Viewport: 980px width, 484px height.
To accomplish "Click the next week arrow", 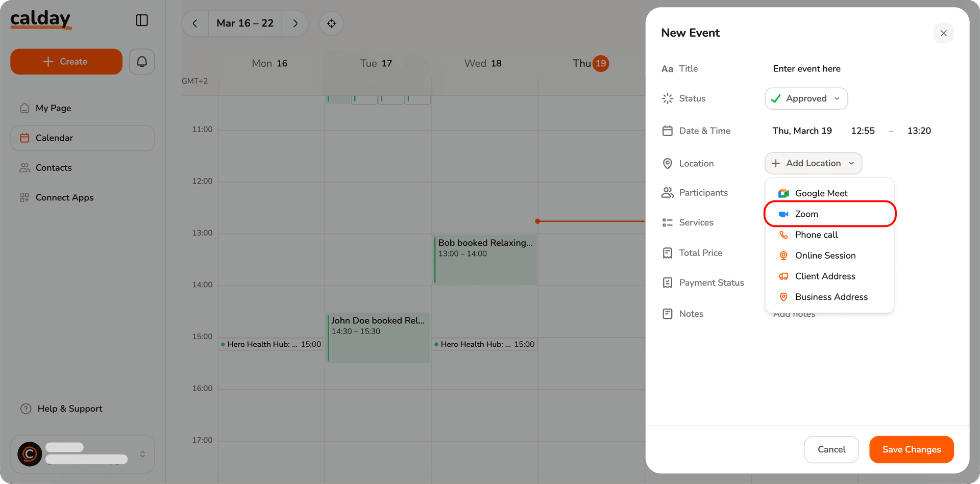I will 295,23.
